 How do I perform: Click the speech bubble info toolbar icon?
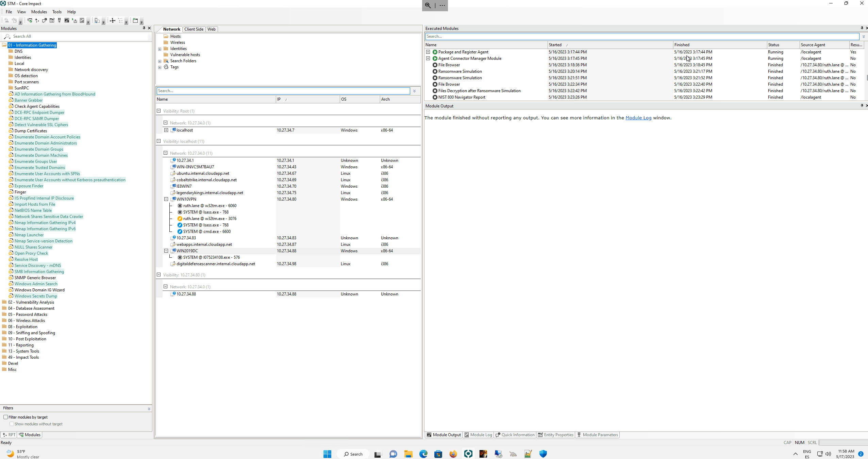[x=45, y=20]
